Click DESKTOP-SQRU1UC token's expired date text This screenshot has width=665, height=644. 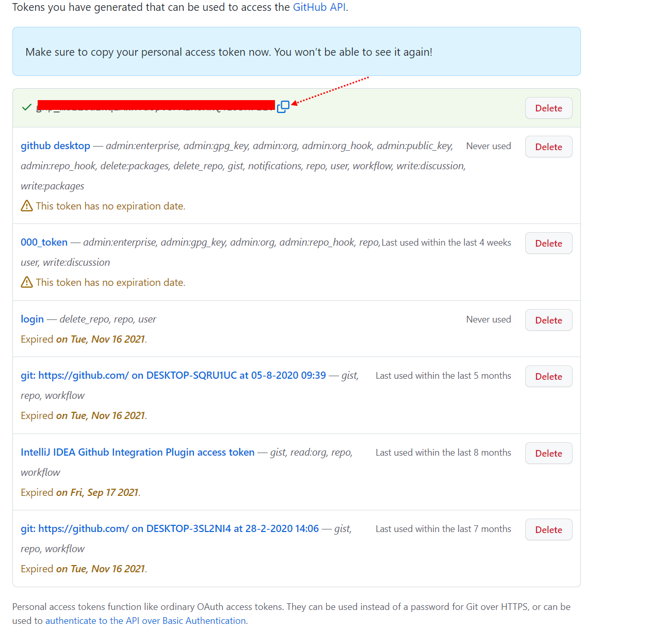pos(84,415)
